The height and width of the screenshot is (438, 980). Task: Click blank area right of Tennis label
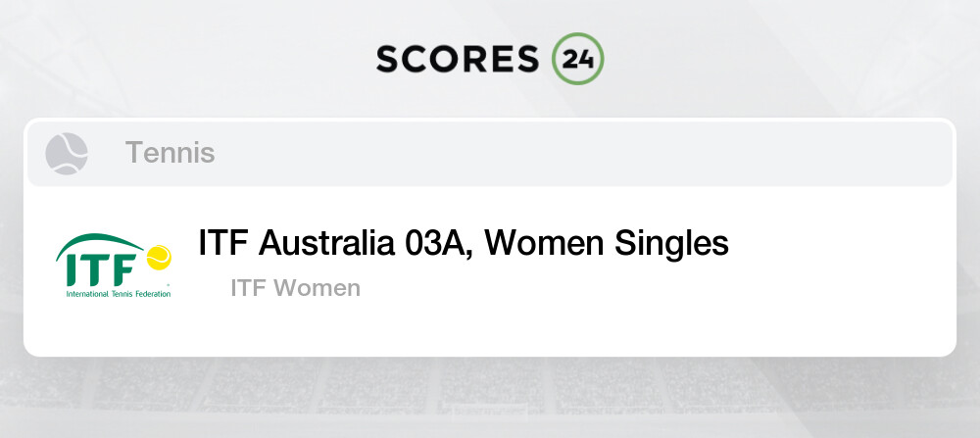click(588, 153)
